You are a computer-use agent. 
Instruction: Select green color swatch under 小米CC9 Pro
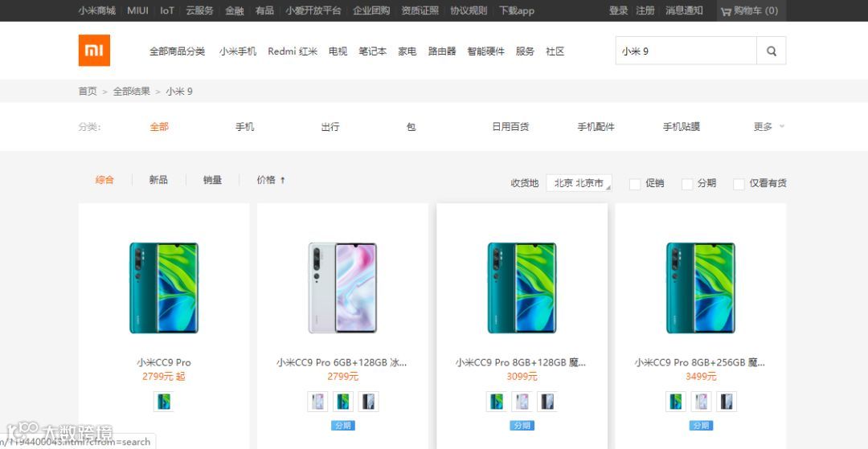click(x=163, y=402)
